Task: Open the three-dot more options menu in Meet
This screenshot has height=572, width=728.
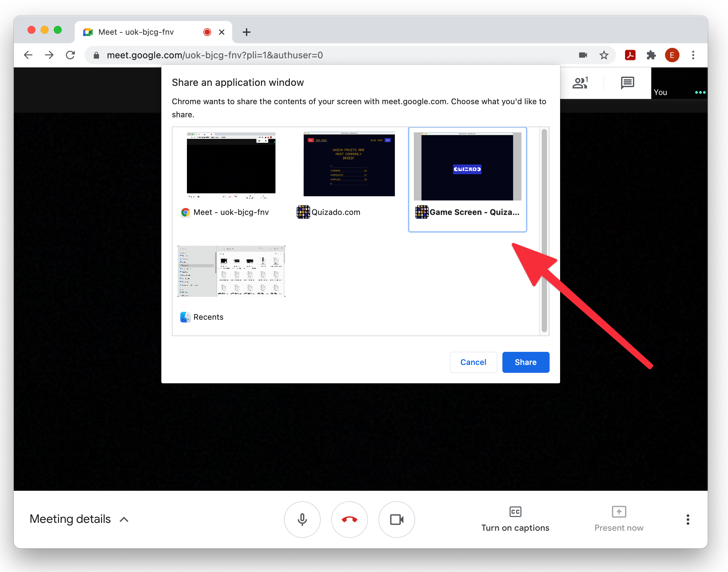Action: coord(687,520)
